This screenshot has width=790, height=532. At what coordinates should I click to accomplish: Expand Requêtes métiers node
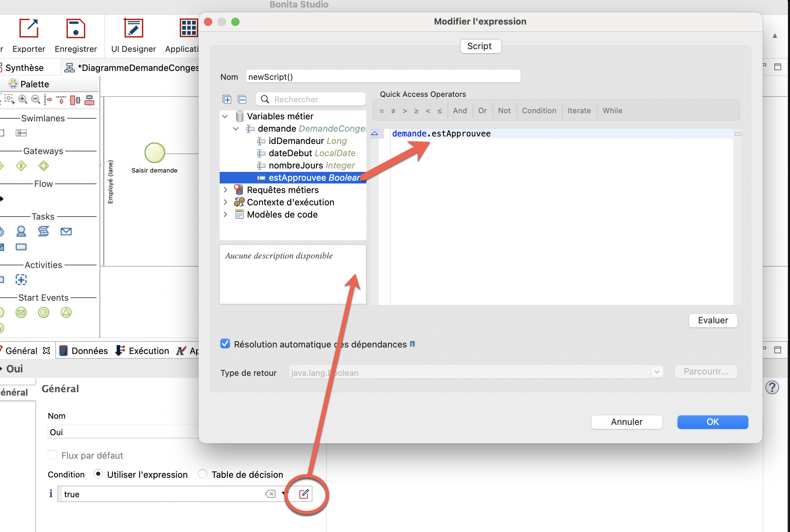(x=225, y=190)
